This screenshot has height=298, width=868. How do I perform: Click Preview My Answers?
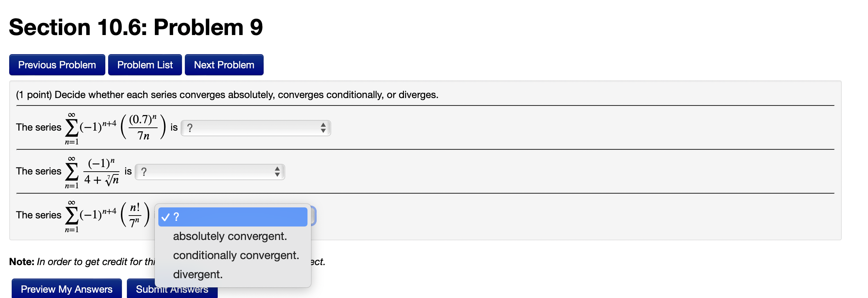point(66,289)
